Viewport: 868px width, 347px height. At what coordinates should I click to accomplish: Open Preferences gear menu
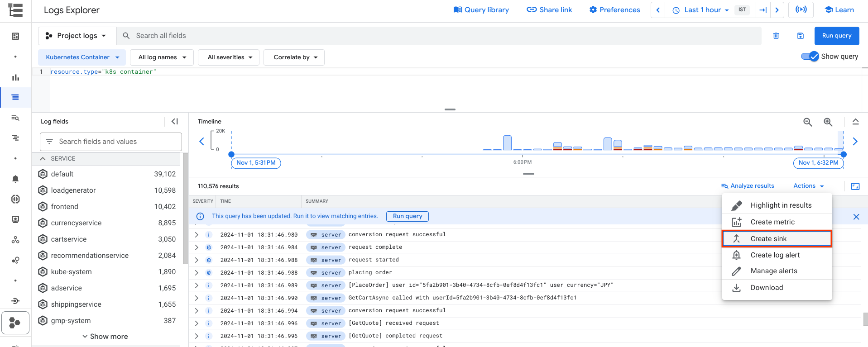614,10
